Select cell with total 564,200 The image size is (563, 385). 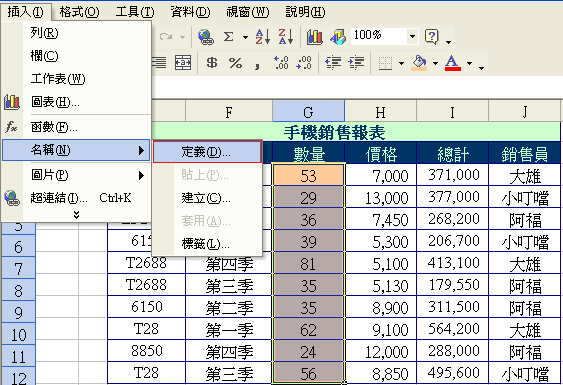(453, 329)
